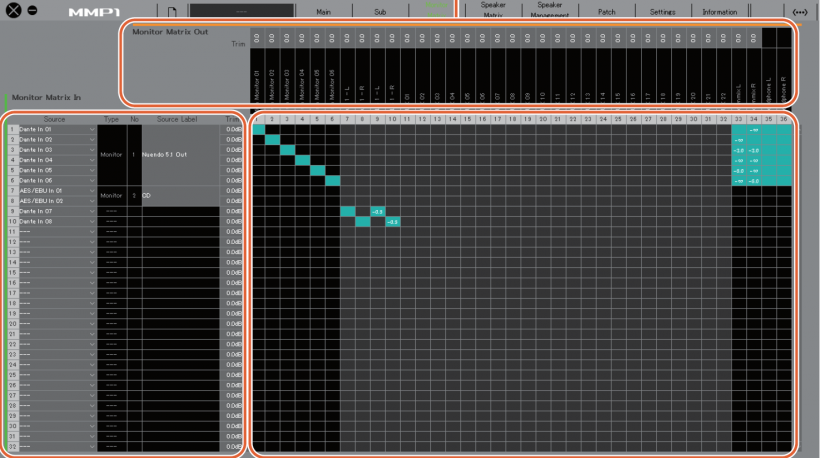Open the AES/EBU In 01 source dropdown
Image resolution: width=820 pixels, height=458 pixels.
[x=57, y=191]
